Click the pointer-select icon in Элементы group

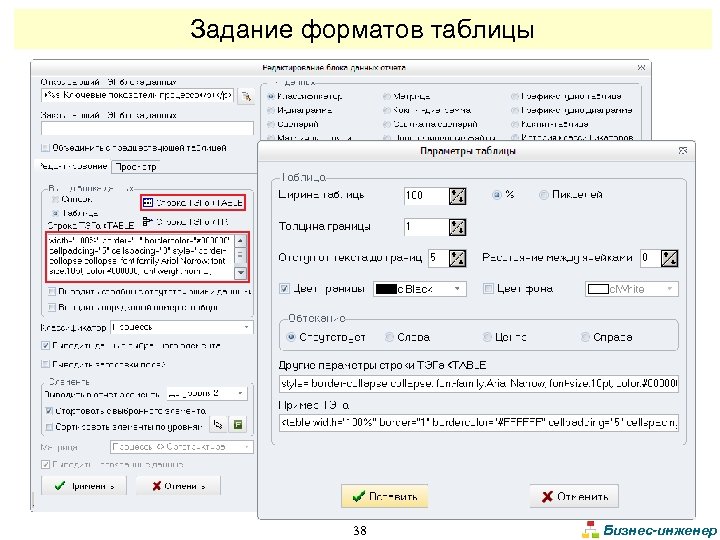point(218,424)
